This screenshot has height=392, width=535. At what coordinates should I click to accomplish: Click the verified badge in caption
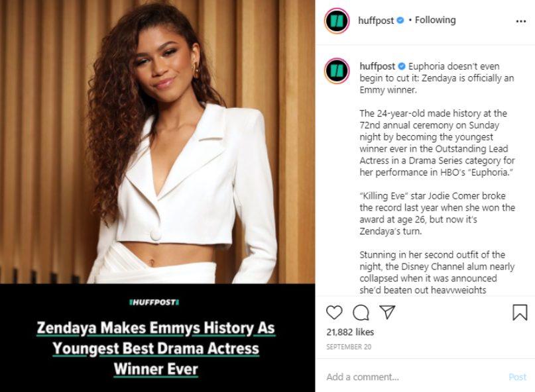(402, 66)
